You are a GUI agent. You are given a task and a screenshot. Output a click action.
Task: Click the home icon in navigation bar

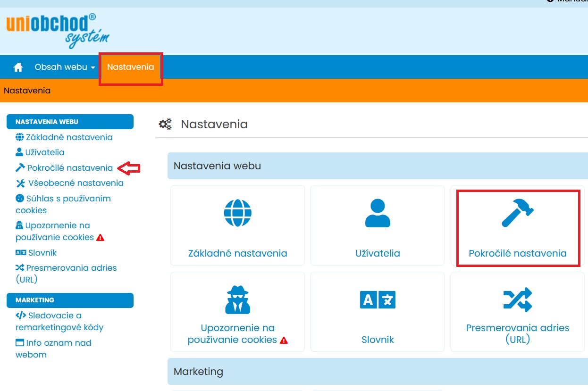(x=18, y=67)
